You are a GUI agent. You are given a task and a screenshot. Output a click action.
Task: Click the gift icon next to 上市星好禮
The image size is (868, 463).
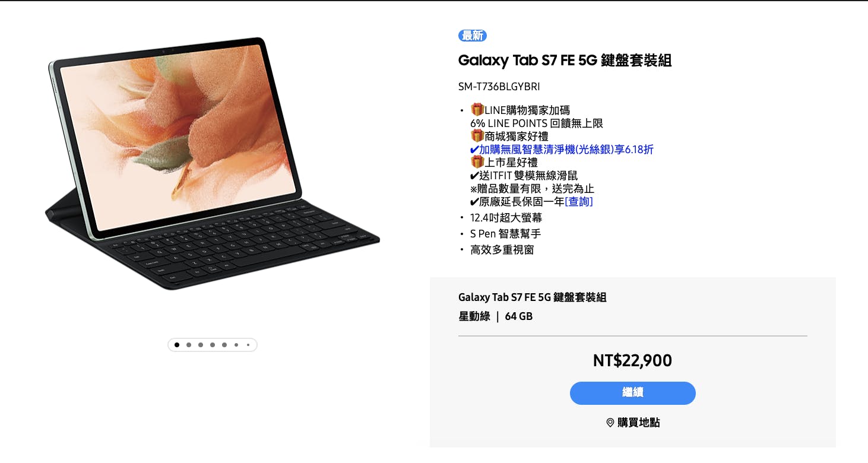pyautogui.click(x=477, y=162)
